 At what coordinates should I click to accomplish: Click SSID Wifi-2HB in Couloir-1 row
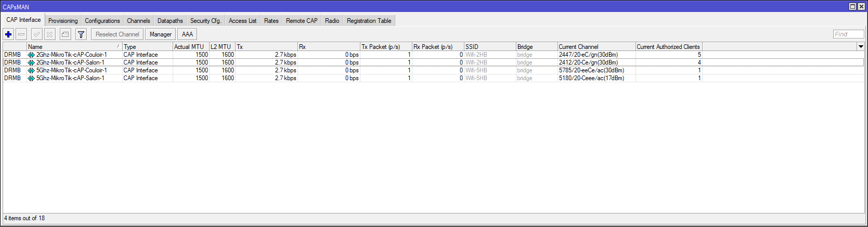click(x=476, y=55)
